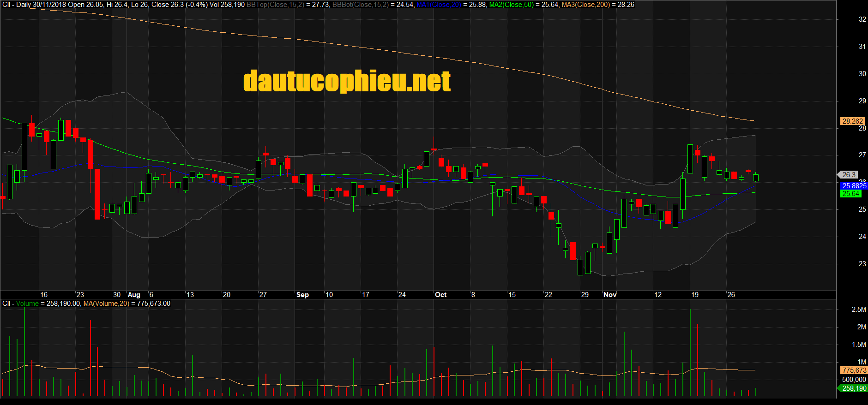
Task: Click the 500,000 volume axis label
Action: point(854,380)
